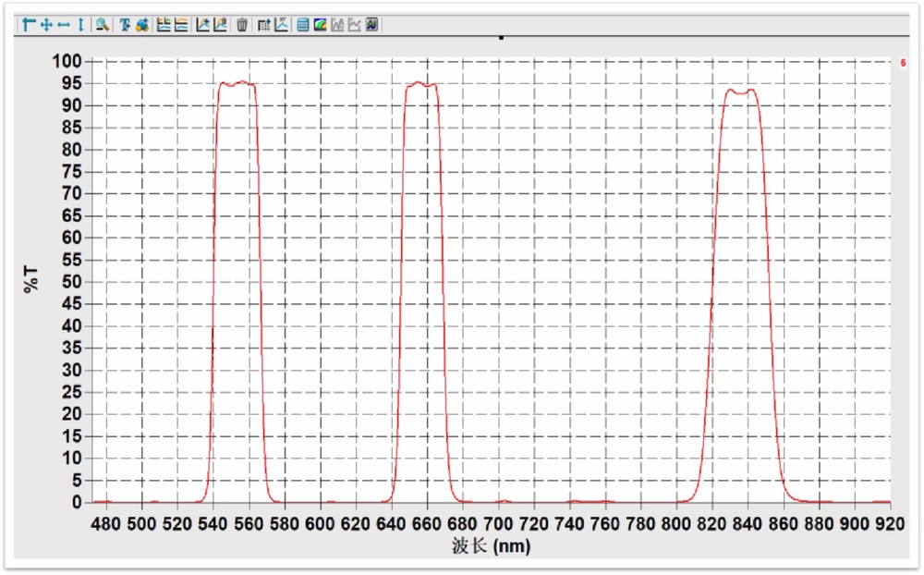Click the text label T icon
This screenshot has width=924, height=575.
(125, 25)
